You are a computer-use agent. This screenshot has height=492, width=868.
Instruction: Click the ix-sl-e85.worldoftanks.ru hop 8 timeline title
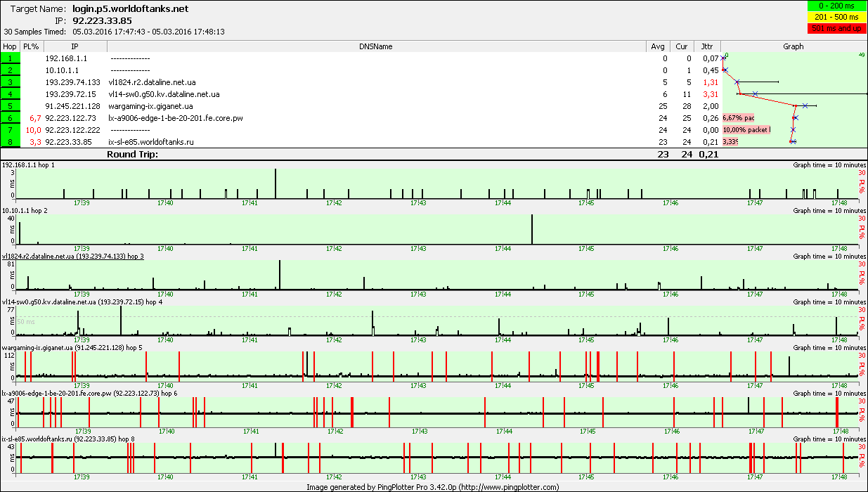coord(68,439)
